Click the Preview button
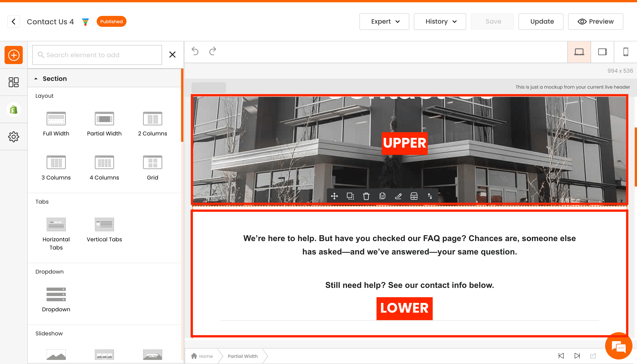 point(595,22)
